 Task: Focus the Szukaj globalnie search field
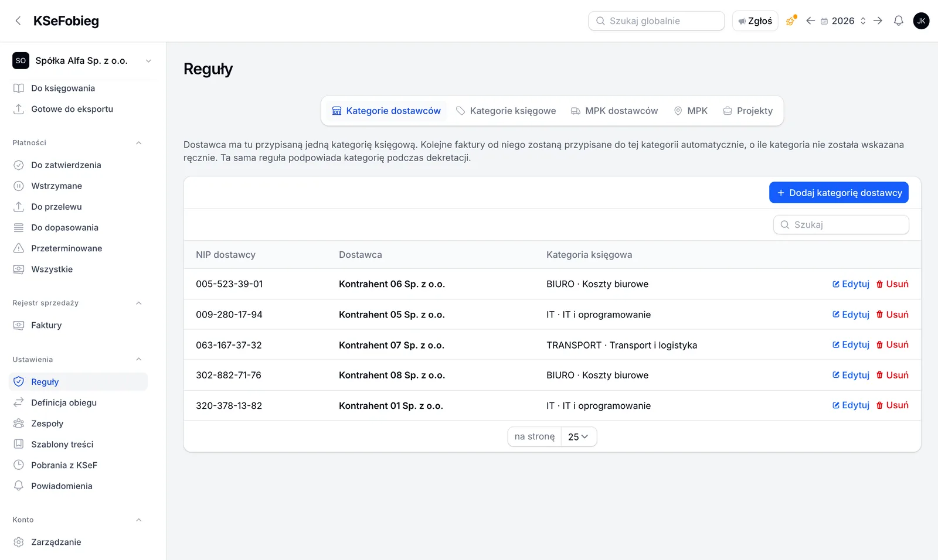click(657, 21)
